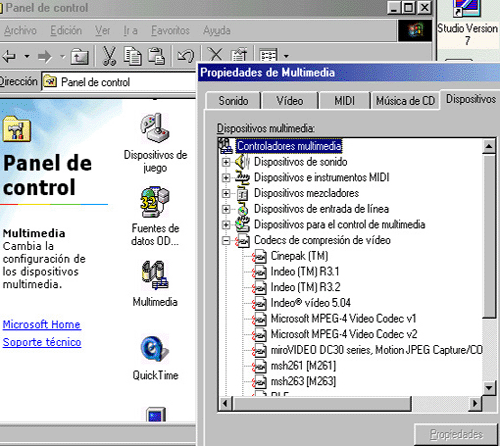Expand Dispositivos de entrada de línea node
Screen dimensions: 500x446
click(x=226, y=209)
